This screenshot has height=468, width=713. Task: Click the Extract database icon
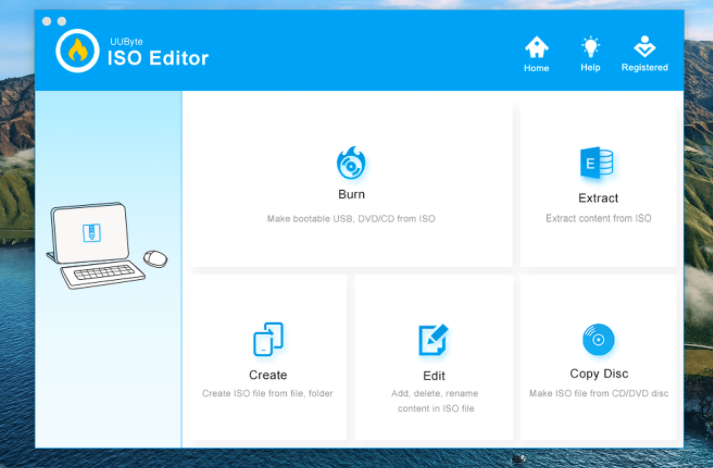click(x=597, y=162)
